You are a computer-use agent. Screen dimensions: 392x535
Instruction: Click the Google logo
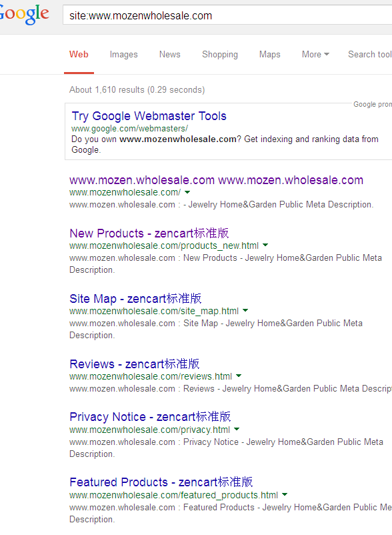[x=25, y=14]
